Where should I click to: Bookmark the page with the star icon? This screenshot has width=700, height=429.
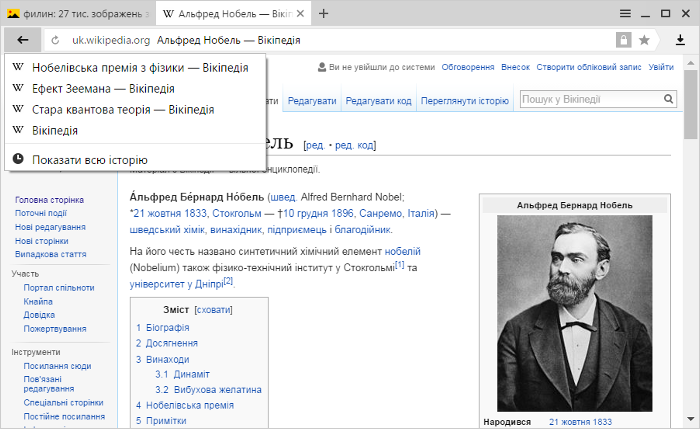point(644,40)
